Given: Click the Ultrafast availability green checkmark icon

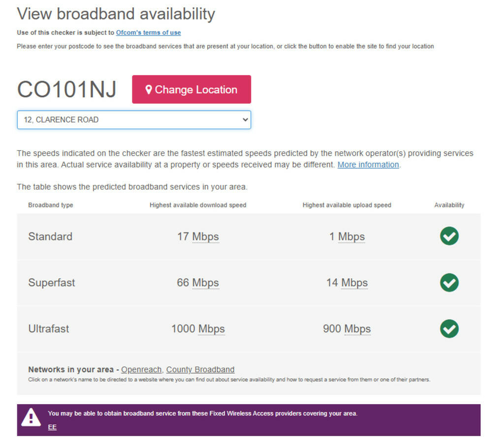Looking at the screenshot, I should pos(449,329).
